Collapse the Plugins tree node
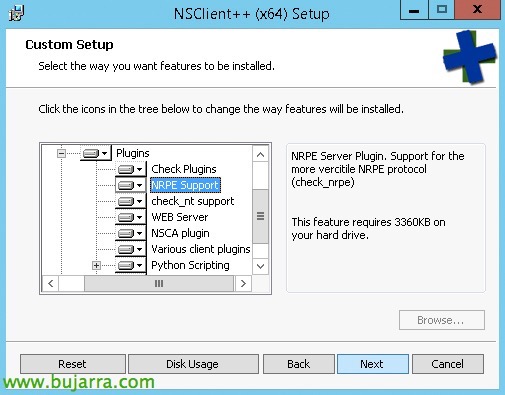 61,153
